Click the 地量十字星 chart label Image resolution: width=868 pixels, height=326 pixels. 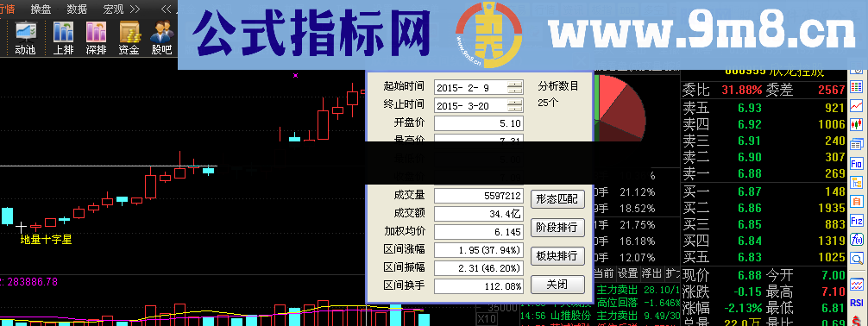click(46, 241)
